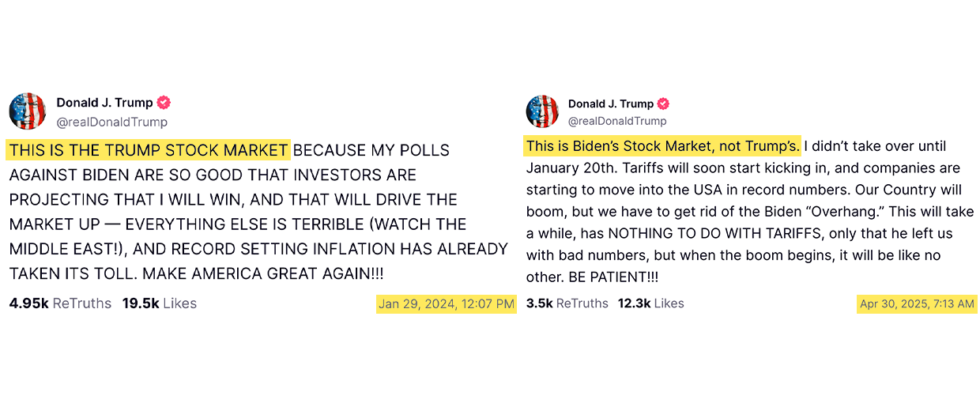
Task: Click the verified badge on the Jan 29, 2024 post
Action: 164,103
